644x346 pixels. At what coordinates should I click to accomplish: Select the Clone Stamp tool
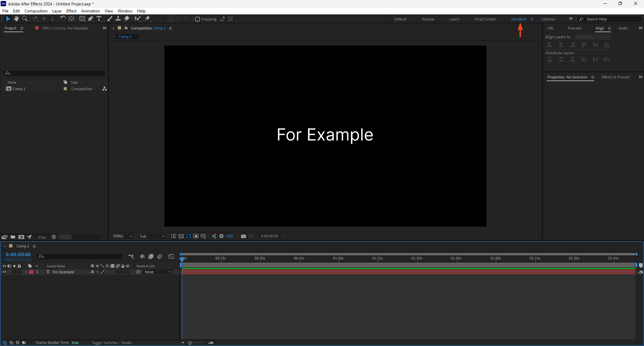(118, 19)
